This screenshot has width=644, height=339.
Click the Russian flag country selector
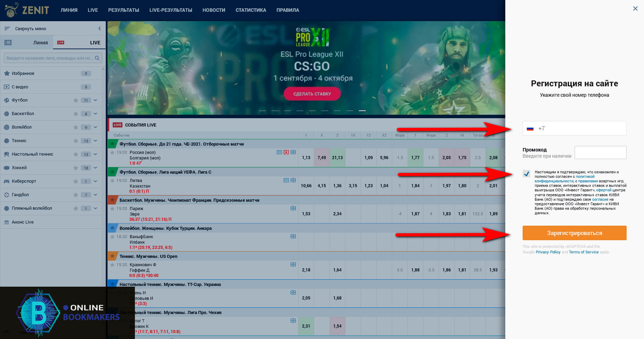(530, 129)
